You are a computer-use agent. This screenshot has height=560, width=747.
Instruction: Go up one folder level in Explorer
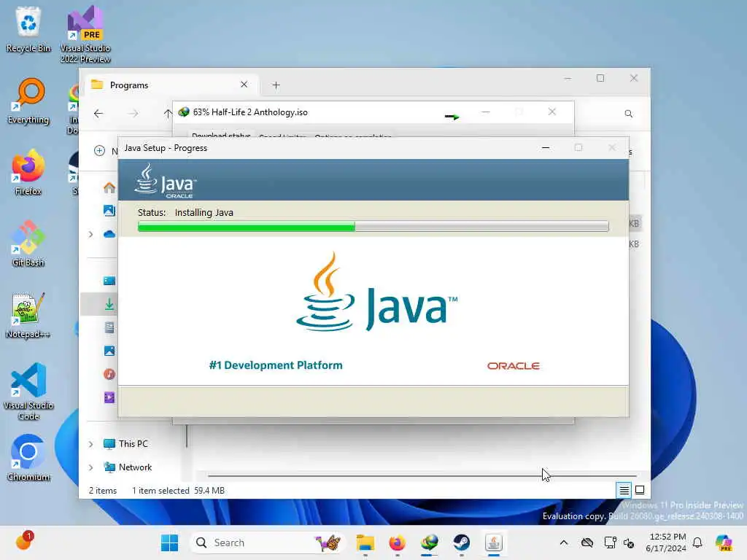coord(168,113)
